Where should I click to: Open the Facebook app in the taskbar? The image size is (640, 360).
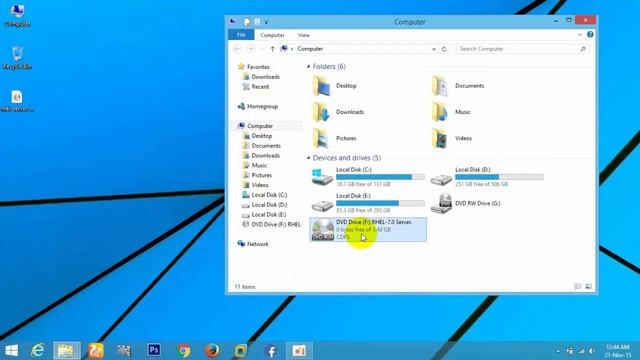[270, 351]
